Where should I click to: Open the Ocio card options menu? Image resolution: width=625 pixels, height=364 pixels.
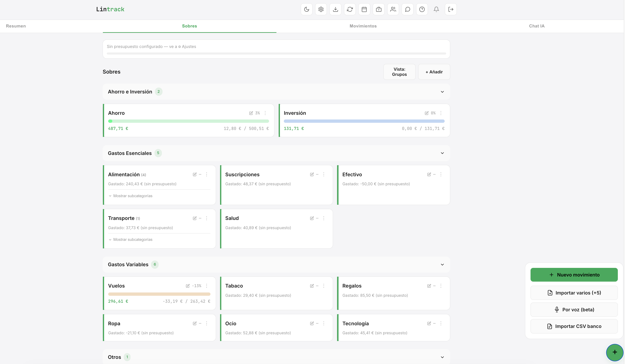point(324,324)
